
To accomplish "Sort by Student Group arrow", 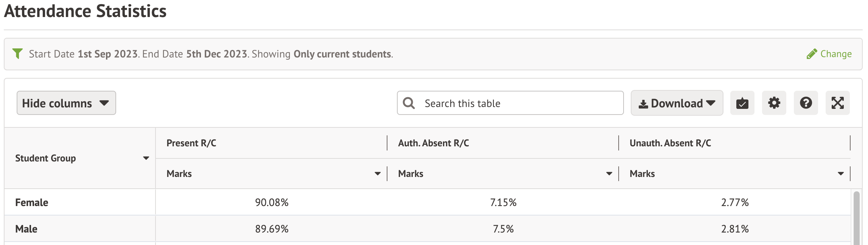I will point(146,158).
